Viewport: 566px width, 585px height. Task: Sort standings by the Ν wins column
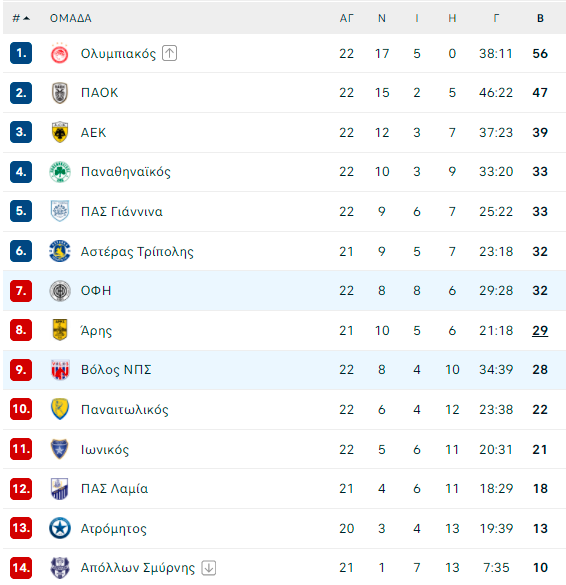coord(381,18)
